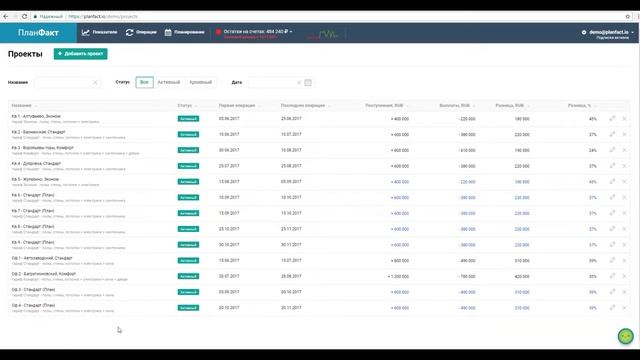Expand Остаток на счетах dropdown
Screen dimensions: 640x360
pos(258,31)
